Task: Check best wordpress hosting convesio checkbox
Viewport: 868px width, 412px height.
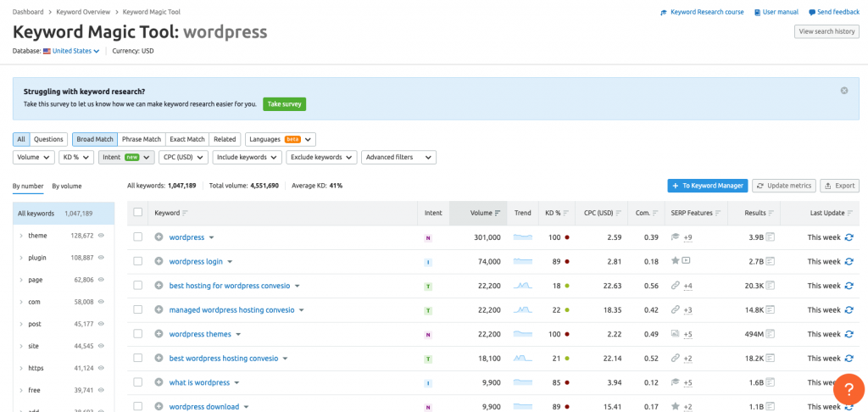Action: coord(138,359)
